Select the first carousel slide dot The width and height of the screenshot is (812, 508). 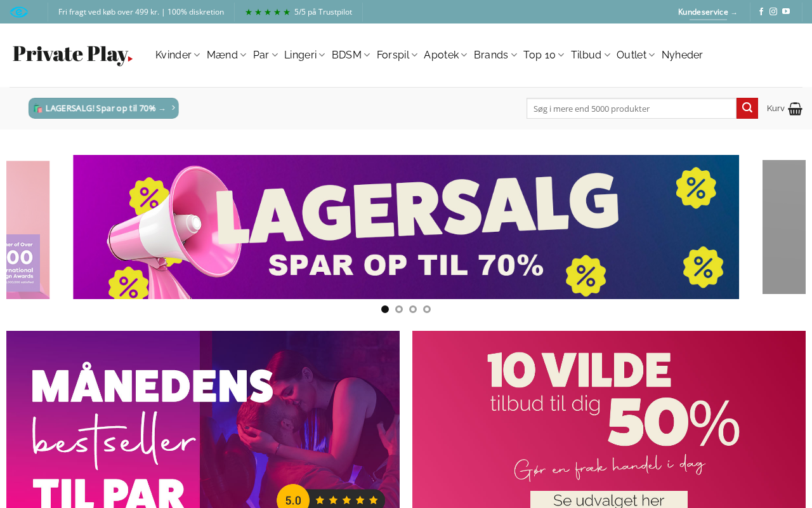point(385,309)
